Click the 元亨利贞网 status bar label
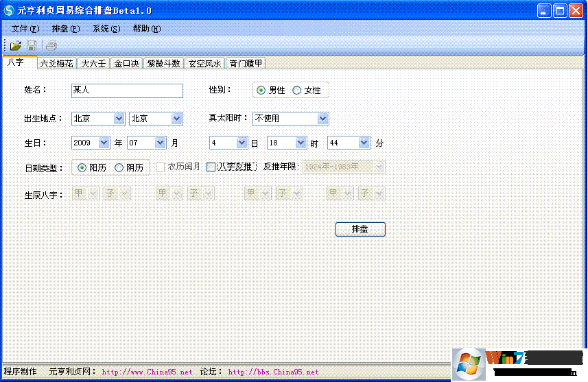This screenshot has width=588, height=382. [73, 372]
